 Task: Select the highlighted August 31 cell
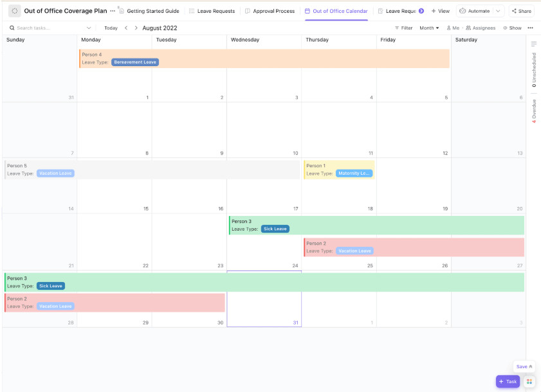click(x=264, y=299)
